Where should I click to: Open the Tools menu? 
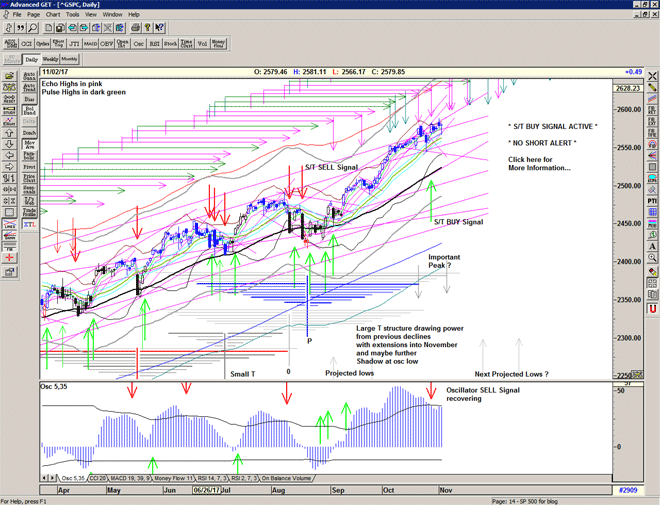click(73, 15)
